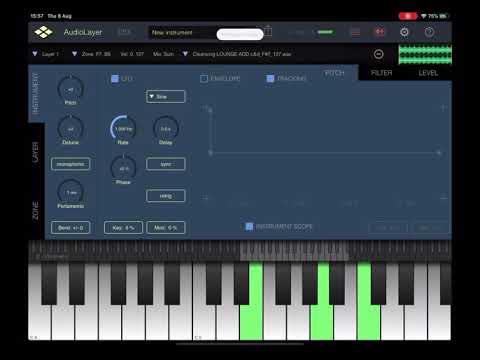The image size is (480, 360).
Task: Click the LFO Delay knob
Action: (x=166, y=128)
